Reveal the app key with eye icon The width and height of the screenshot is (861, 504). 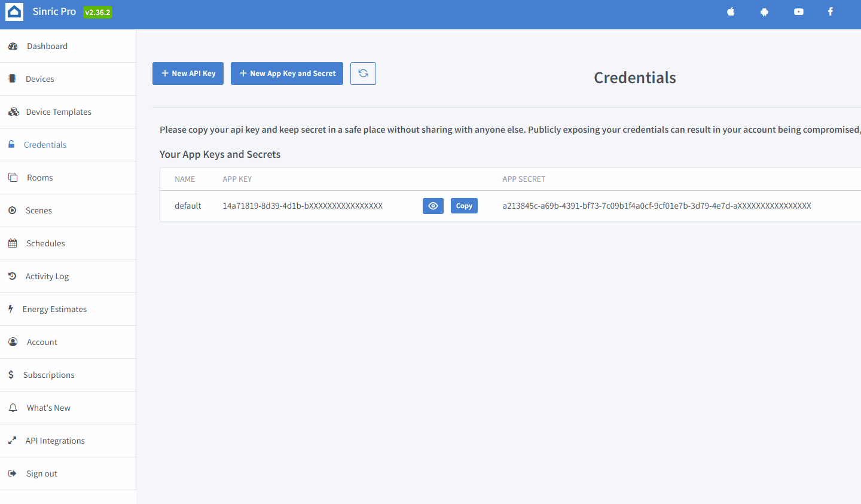(433, 206)
